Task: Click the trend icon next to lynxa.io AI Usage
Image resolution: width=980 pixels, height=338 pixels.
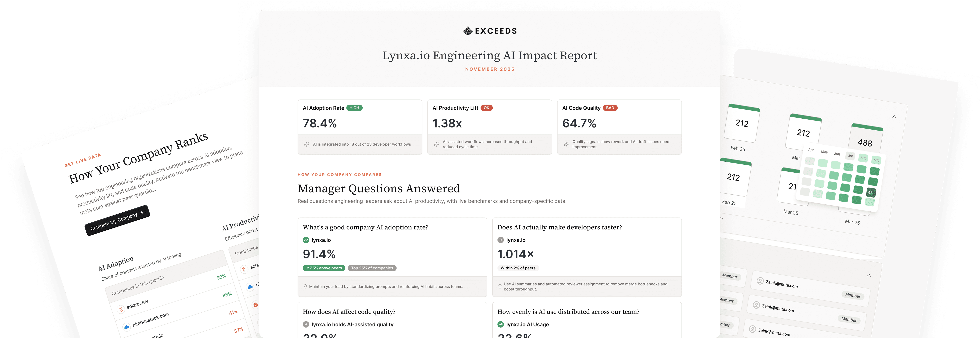Action: [x=500, y=324]
